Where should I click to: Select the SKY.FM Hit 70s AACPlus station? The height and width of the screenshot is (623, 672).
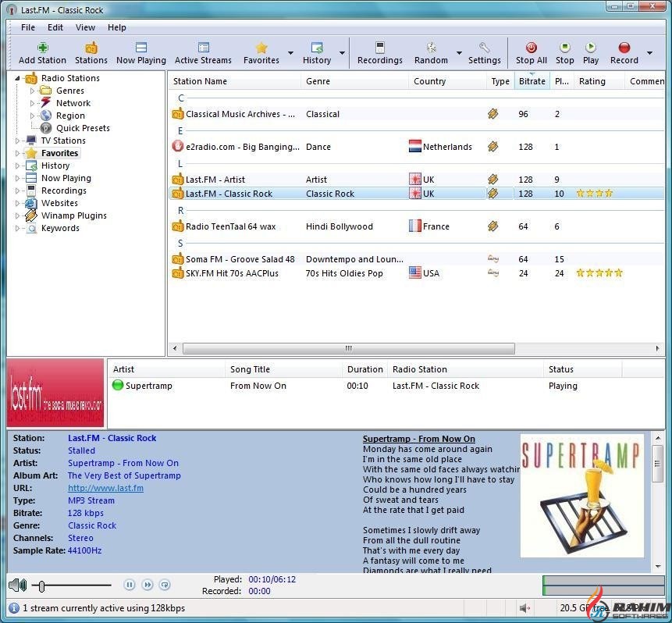click(x=417, y=273)
